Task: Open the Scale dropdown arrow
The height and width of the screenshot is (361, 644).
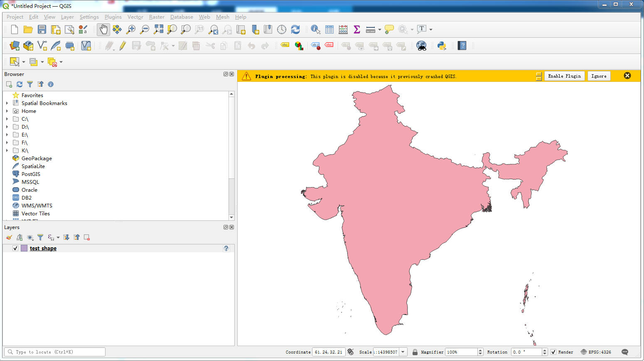Action: click(402, 352)
